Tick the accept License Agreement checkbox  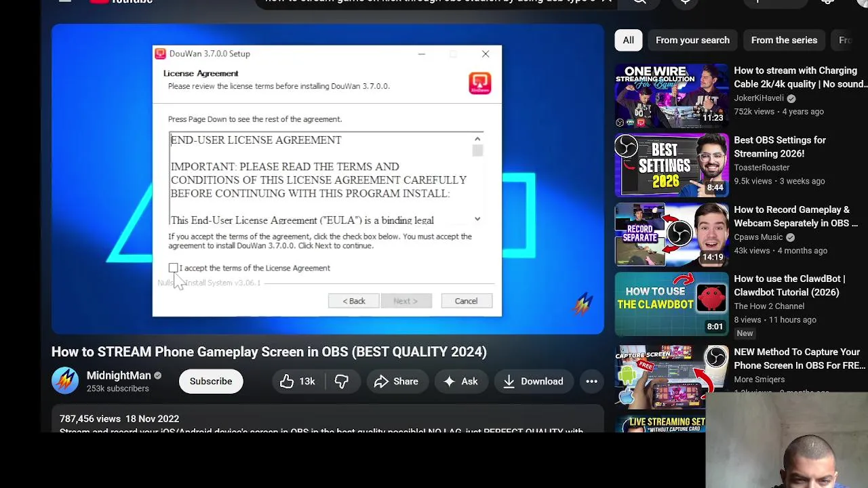pyautogui.click(x=174, y=268)
